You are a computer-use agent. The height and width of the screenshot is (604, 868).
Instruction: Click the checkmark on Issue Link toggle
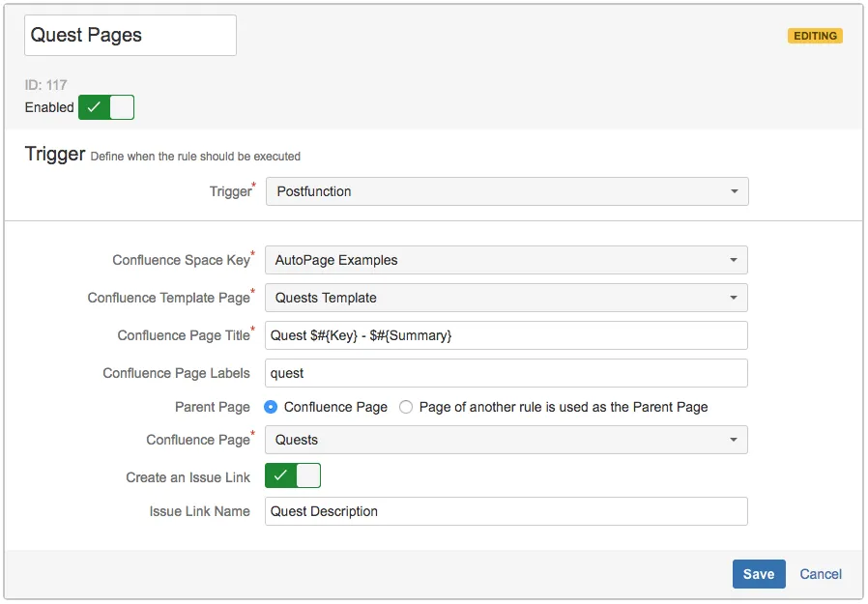[280, 475]
